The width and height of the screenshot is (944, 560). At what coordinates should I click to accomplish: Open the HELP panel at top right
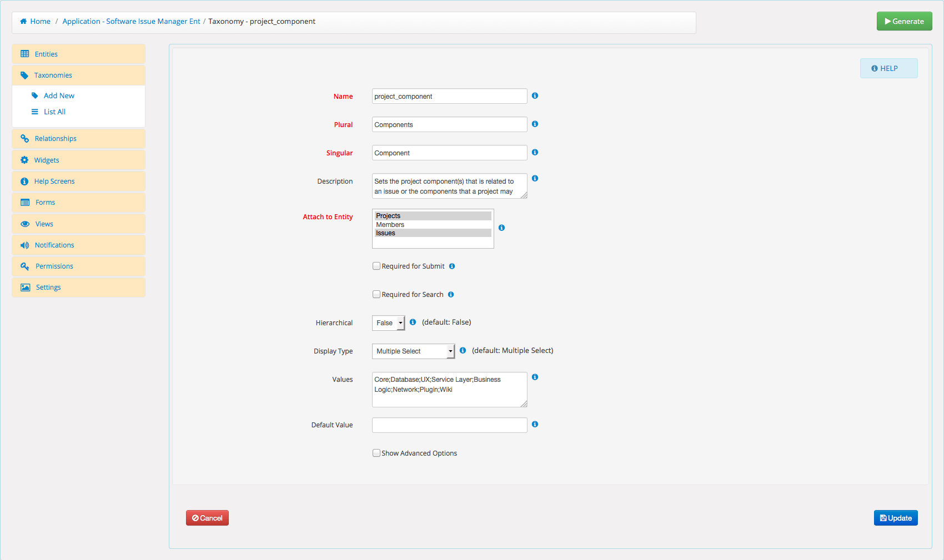pos(888,68)
